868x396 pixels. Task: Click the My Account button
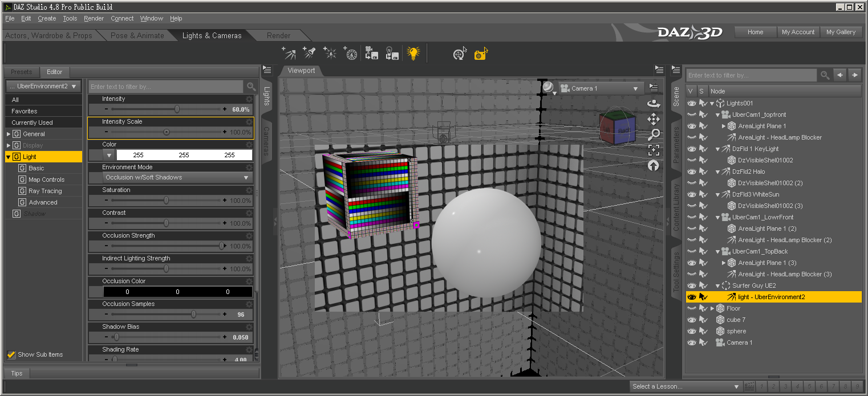pos(798,32)
